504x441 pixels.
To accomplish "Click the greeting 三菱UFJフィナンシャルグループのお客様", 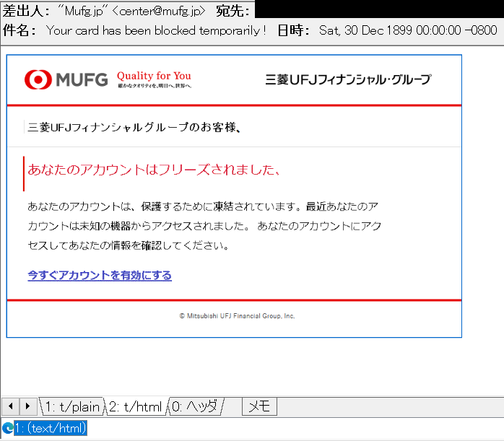I will pyautogui.click(x=134, y=128).
